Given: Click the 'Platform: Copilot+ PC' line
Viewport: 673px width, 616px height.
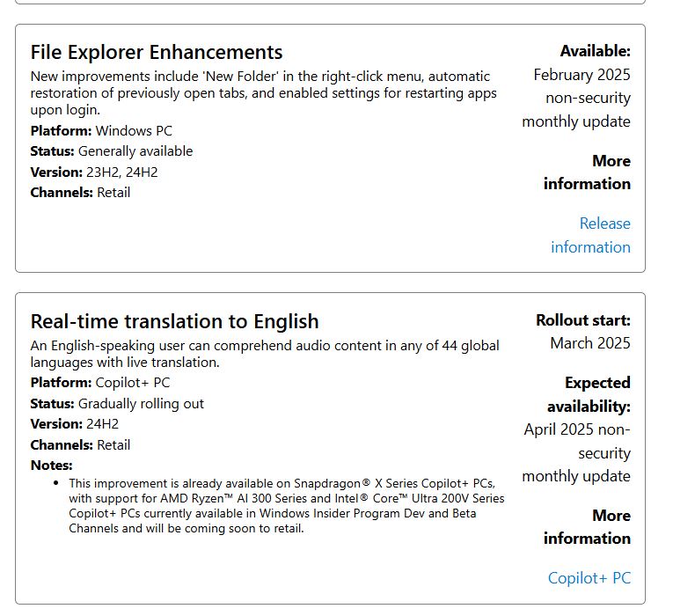Looking at the screenshot, I should [100, 383].
